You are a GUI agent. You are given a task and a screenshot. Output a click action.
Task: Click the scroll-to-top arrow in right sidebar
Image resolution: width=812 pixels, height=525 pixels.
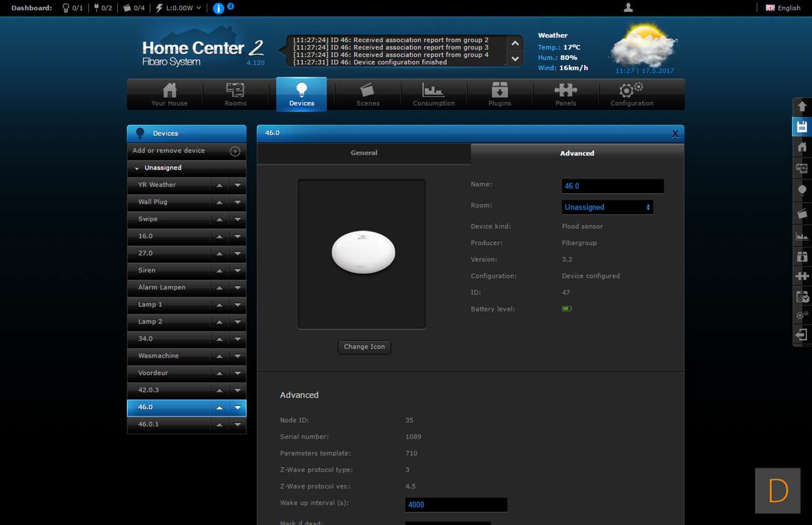[x=802, y=106]
